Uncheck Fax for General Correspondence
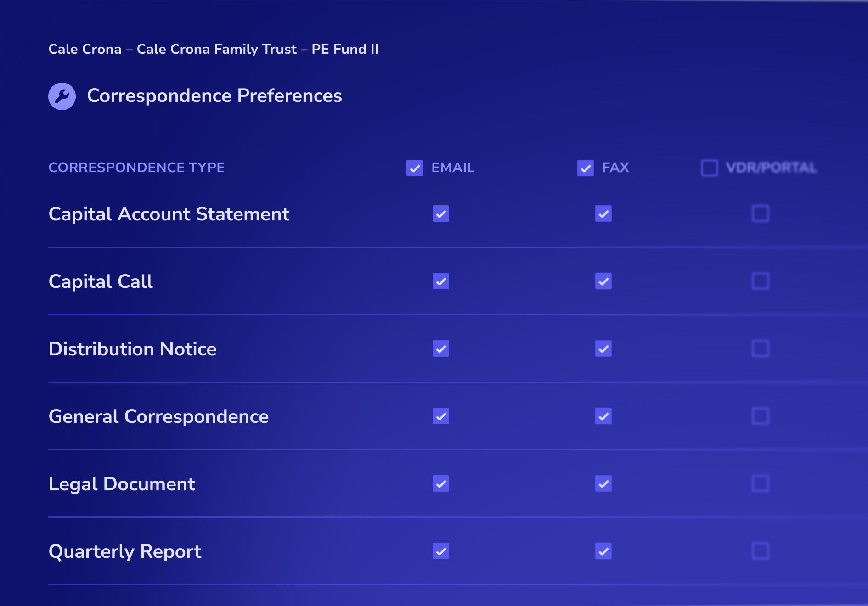The image size is (868, 606). pos(603,416)
